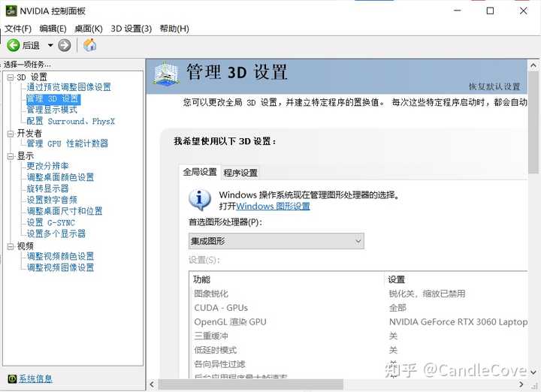Select 更改分辨率 in tree
The image size is (541, 392).
pos(47,166)
